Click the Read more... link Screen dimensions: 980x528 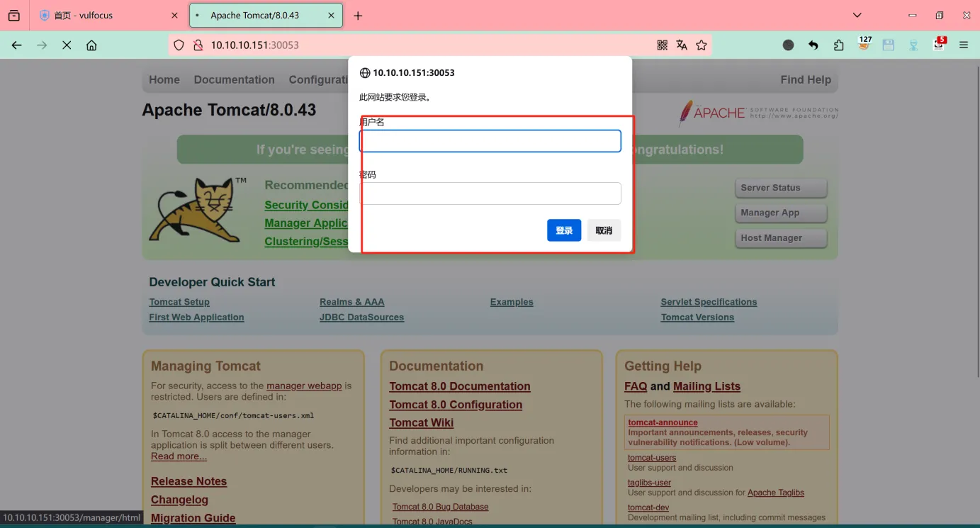(x=179, y=456)
